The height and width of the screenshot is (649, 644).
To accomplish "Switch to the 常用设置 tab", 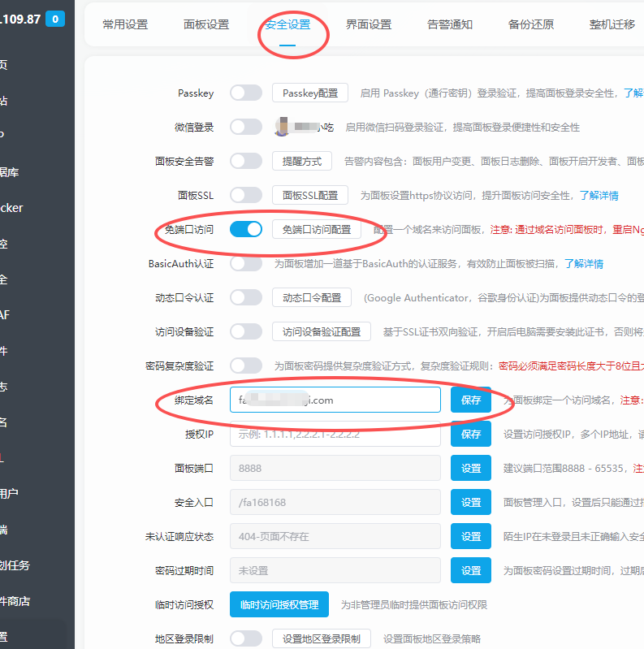I will pos(125,24).
